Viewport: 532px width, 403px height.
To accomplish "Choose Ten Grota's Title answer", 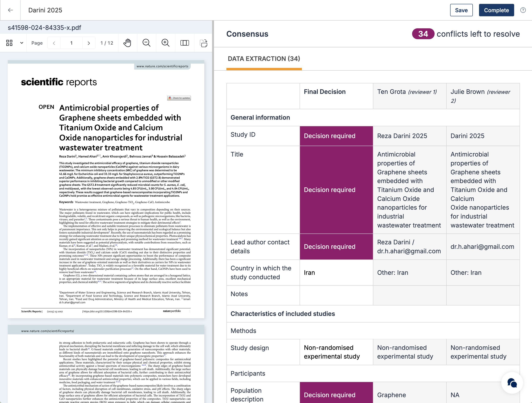I will click(x=410, y=190).
